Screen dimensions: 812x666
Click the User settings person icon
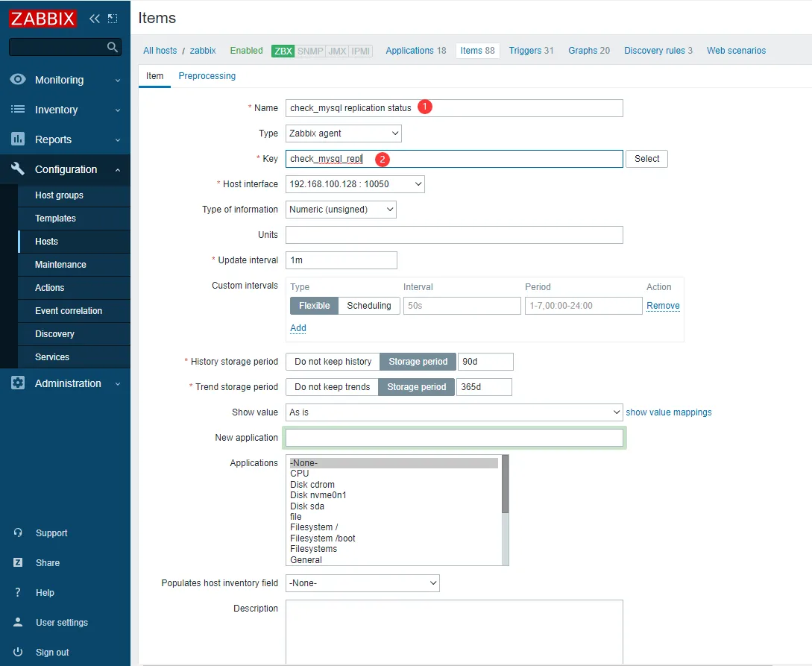18,622
